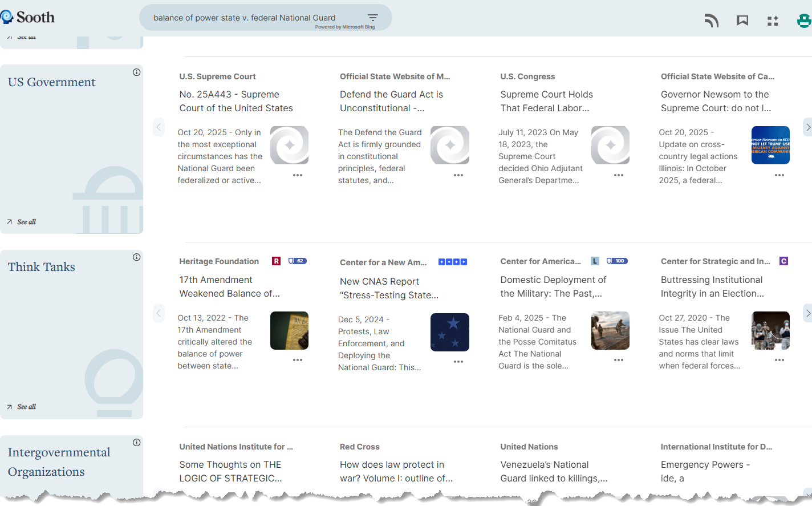Image resolution: width=812 pixels, height=506 pixels.
Task: Click U.S. Supreme Court placeholder thumbnail
Action: [289, 145]
